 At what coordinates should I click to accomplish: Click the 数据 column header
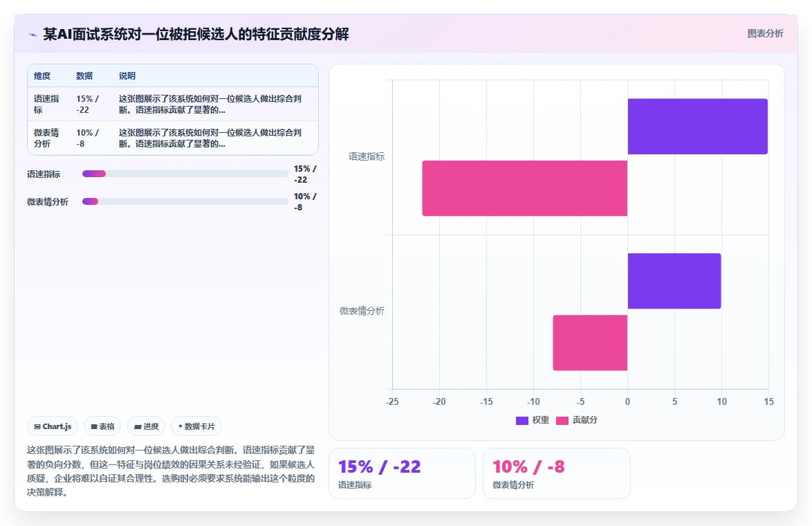tap(84, 76)
